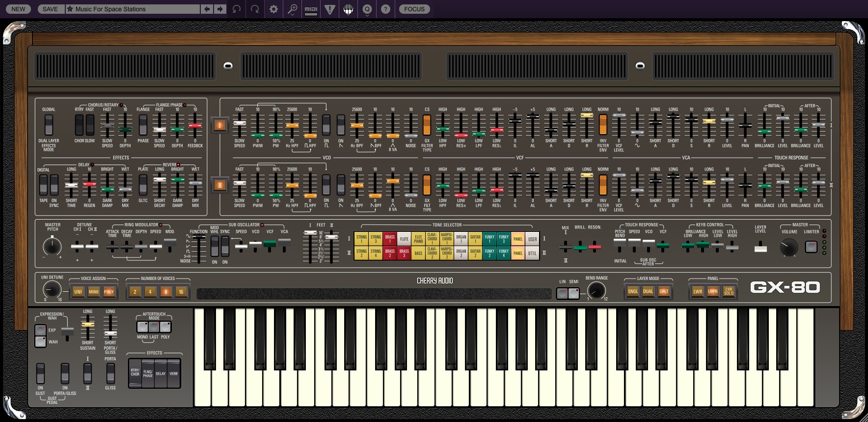Set aftertouch mode to LAST

coord(154,327)
